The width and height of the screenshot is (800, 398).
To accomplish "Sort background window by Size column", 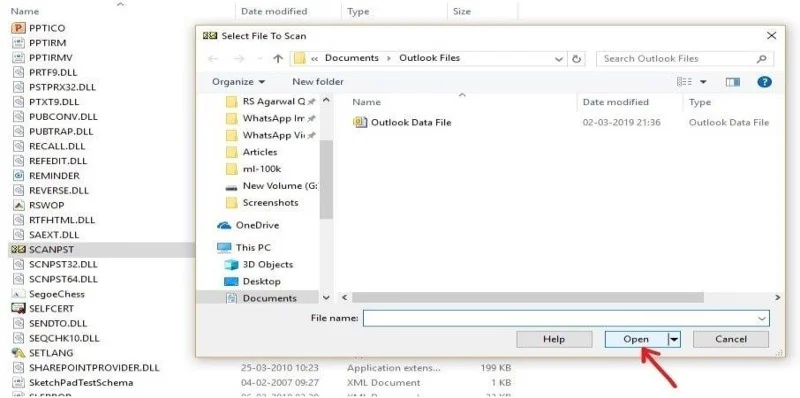I will click(x=462, y=11).
